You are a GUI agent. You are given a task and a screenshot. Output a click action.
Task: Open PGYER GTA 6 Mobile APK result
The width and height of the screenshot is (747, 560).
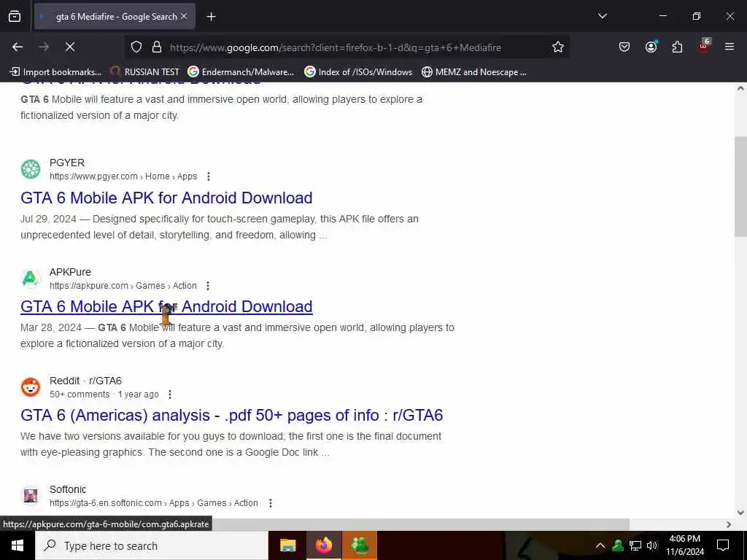166,198
